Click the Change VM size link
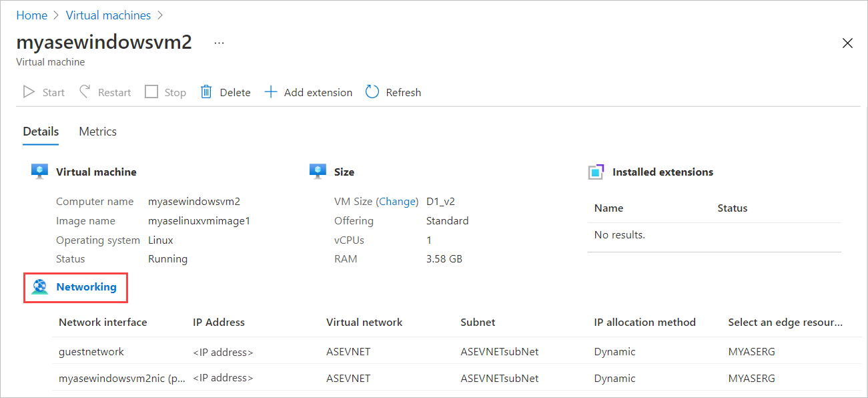Image resolution: width=868 pixels, height=398 pixels. point(398,202)
